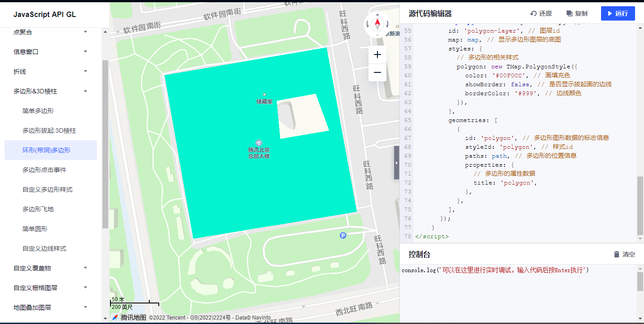Click the 复制 text label

point(581,13)
